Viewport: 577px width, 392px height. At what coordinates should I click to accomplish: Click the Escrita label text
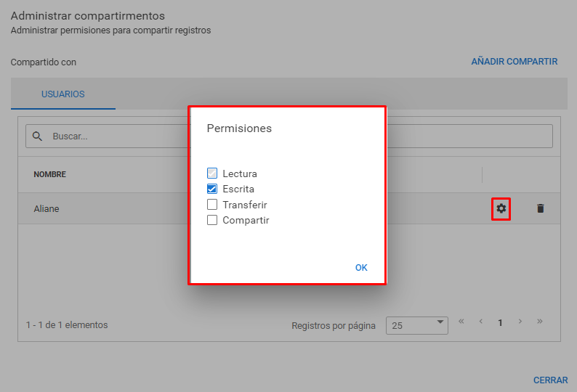[x=238, y=189]
